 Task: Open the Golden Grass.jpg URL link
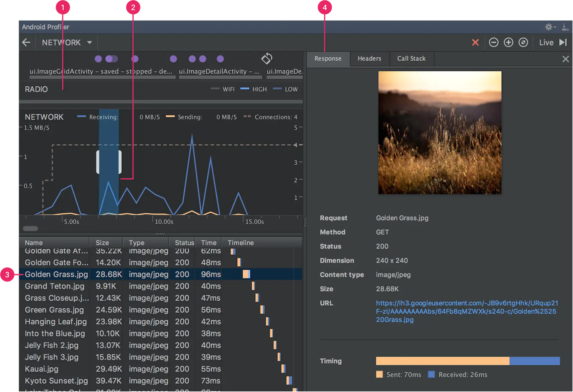pyautogui.click(x=467, y=311)
